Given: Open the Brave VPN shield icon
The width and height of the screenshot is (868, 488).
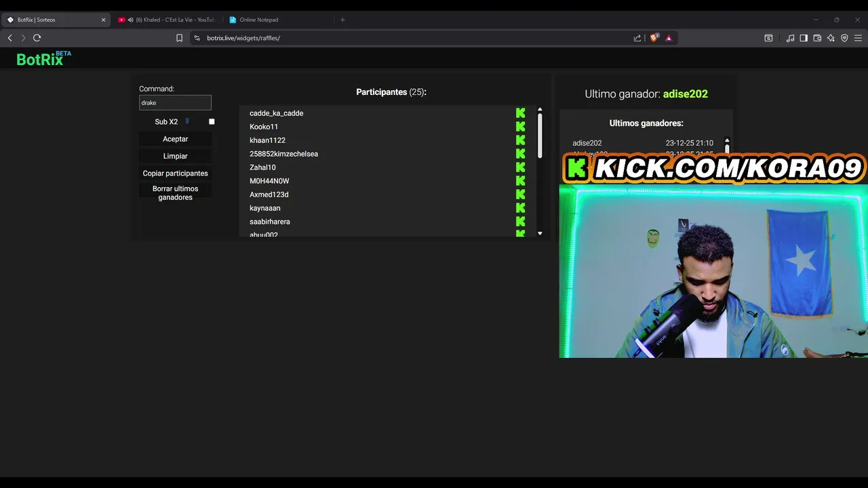Looking at the screenshot, I should 844,38.
